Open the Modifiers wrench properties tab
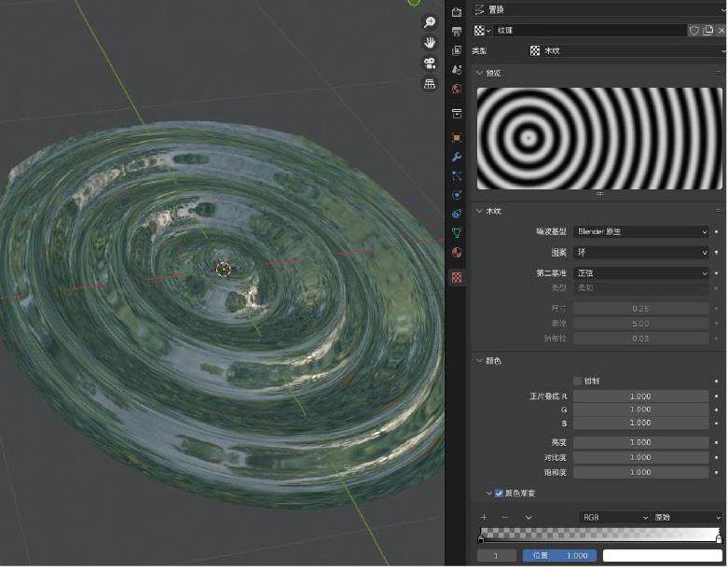This screenshot has width=728, height=570. 457,157
